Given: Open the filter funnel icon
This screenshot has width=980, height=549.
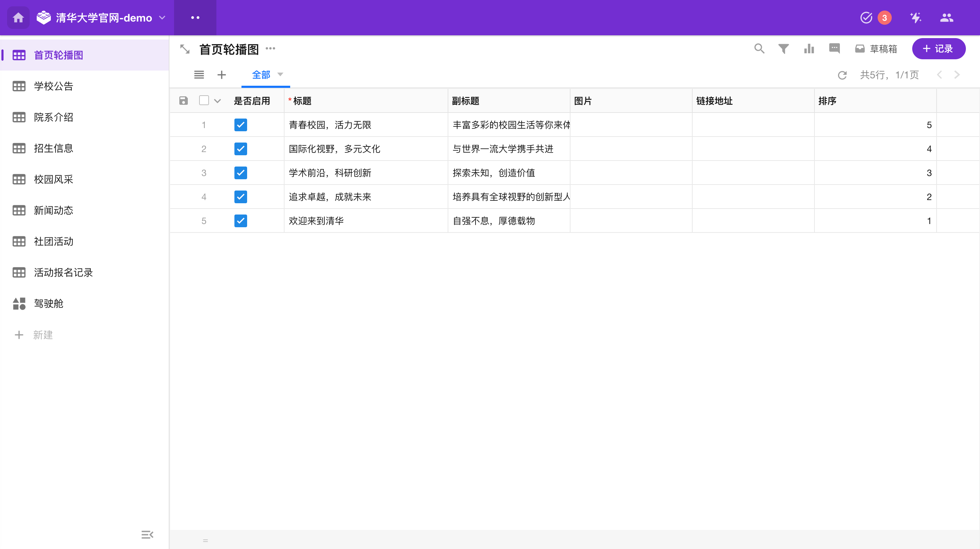Looking at the screenshot, I should (783, 49).
